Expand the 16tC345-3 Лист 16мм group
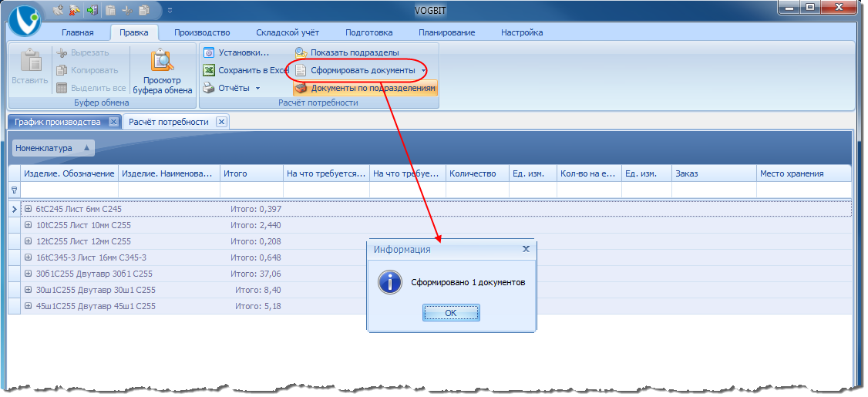Screen dimensions: 868x397 [29, 257]
